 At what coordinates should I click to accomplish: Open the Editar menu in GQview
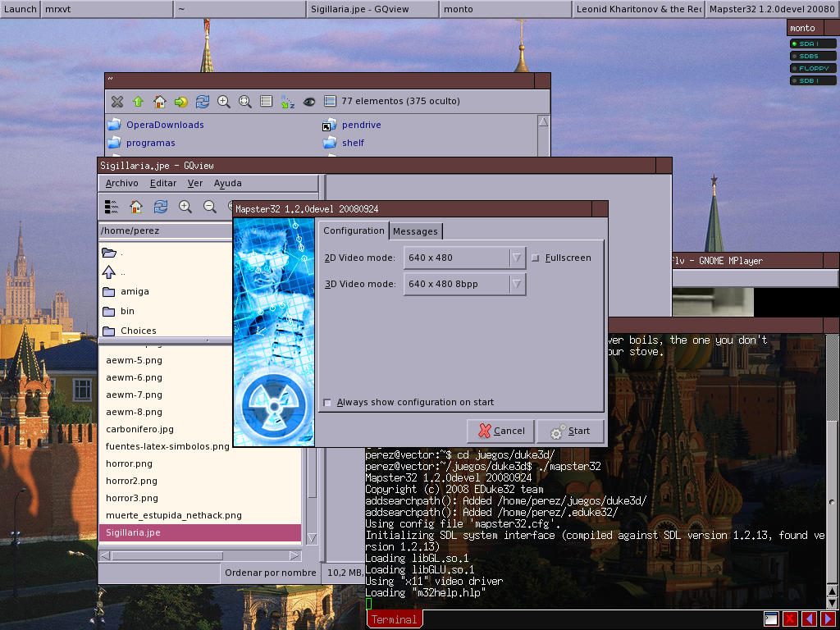pos(163,183)
